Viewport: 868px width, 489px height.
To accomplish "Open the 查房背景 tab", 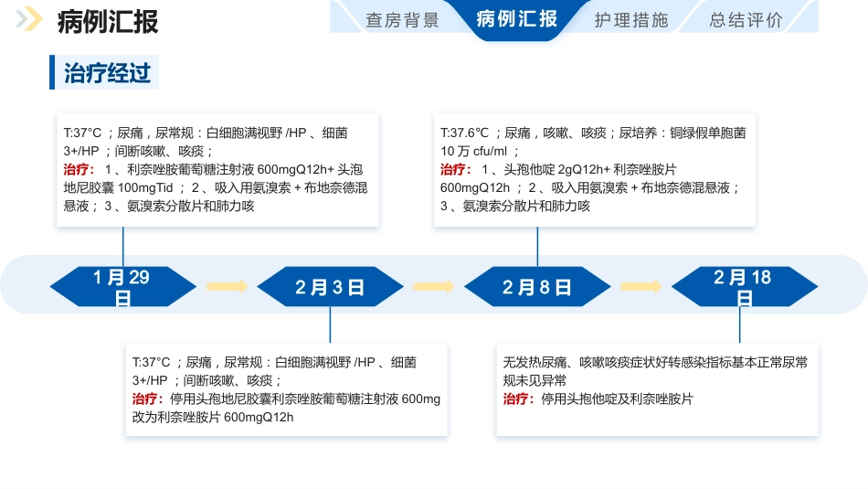I will tap(402, 20).
